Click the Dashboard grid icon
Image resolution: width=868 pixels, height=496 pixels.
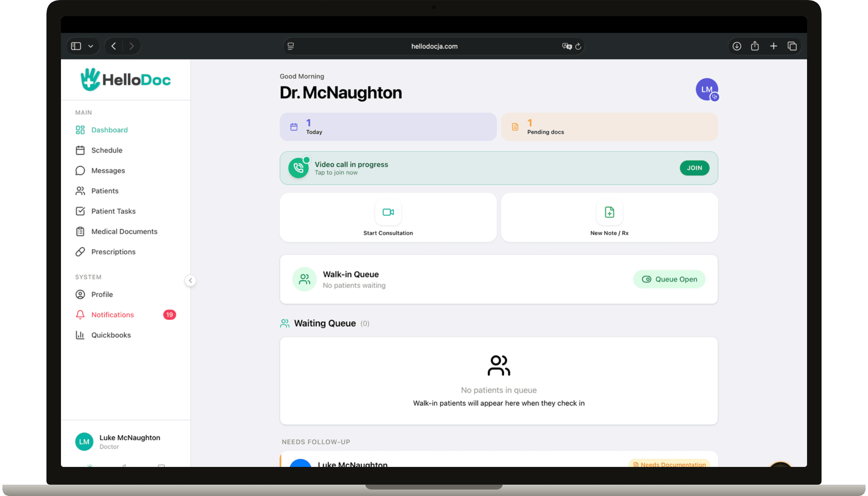point(80,130)
